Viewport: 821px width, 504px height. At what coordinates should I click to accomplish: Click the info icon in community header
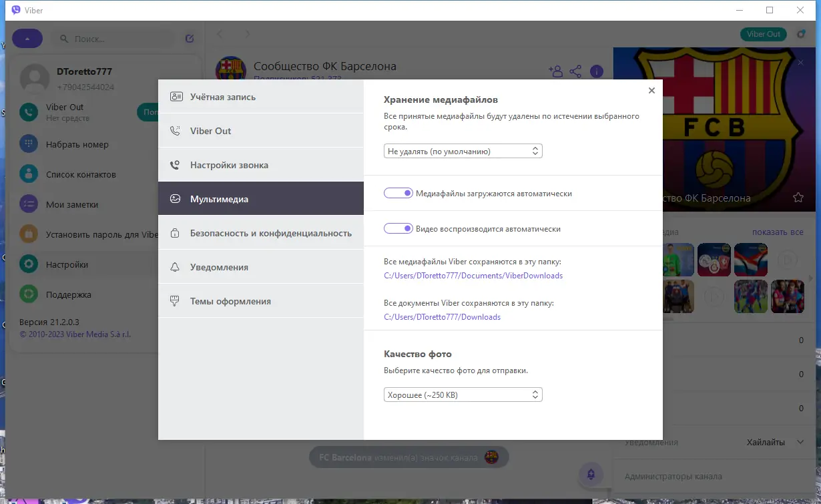point(597,71)
